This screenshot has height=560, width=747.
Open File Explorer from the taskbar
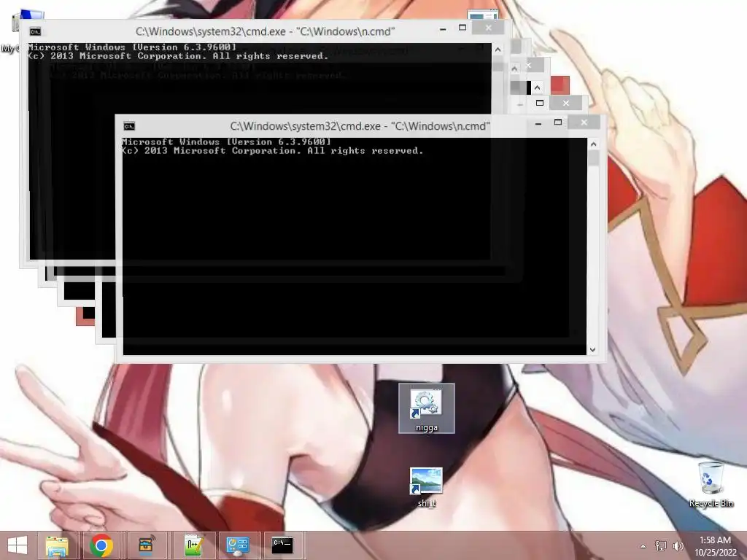[57, 545]
